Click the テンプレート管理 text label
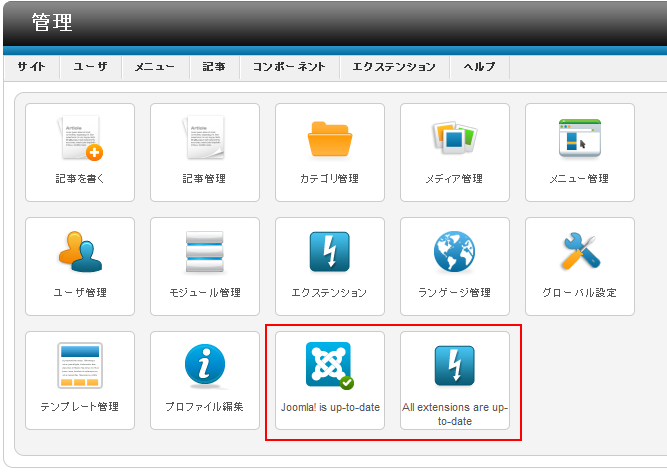 click(80, 407)
